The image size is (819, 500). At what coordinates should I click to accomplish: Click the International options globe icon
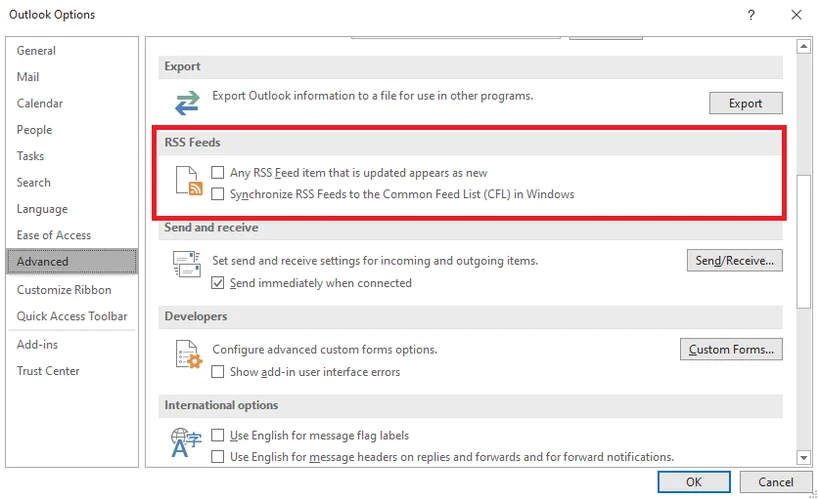[x=187, y=443]
